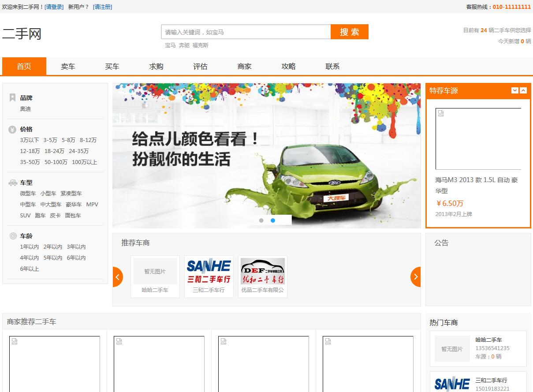
Task: Filter by price 35-50万
Action: (30, 162)
